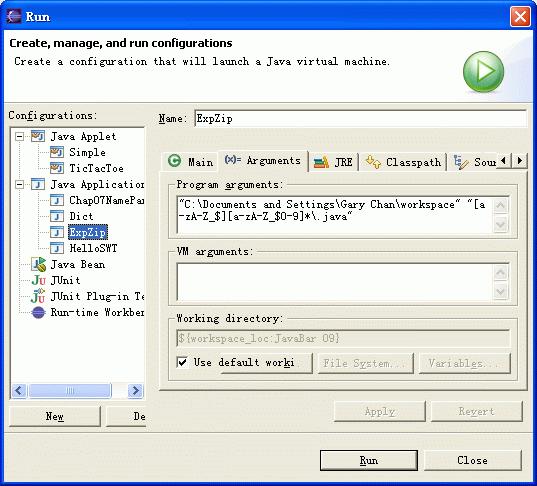The image size is (537, 486).
Task: Collapse the Java Applet tree node
Action: [20, 137]
